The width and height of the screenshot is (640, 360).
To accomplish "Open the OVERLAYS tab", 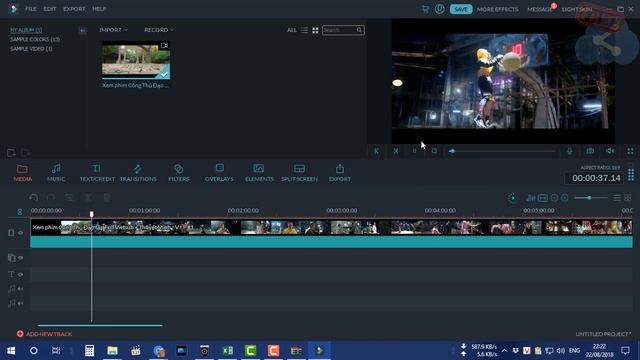I will click(x=219, y=173).
